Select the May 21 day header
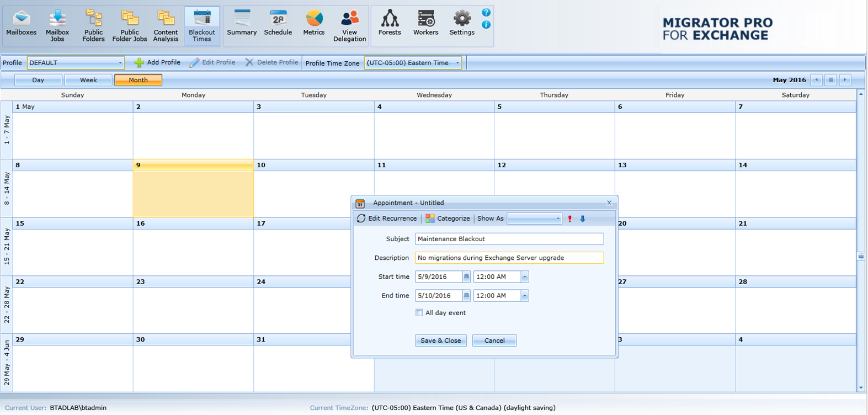 click(x=796, y=224)
